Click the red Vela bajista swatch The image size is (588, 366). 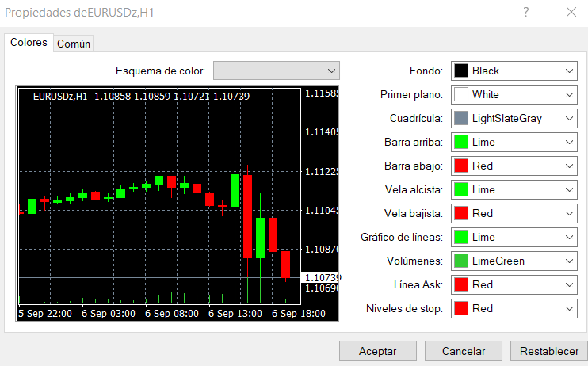(461, 213)
